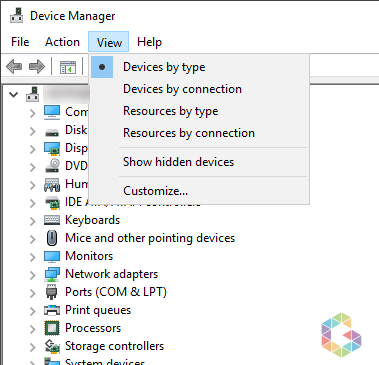The image size is (379, 365).
Task: Open the Action menu
Action: click(62, 42)
